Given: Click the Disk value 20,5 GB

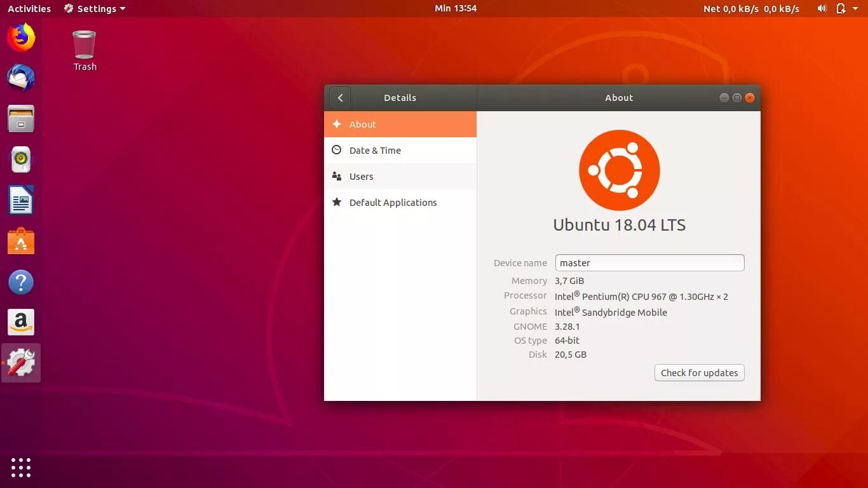Looking at the screenshot, I should coord(571,355).
